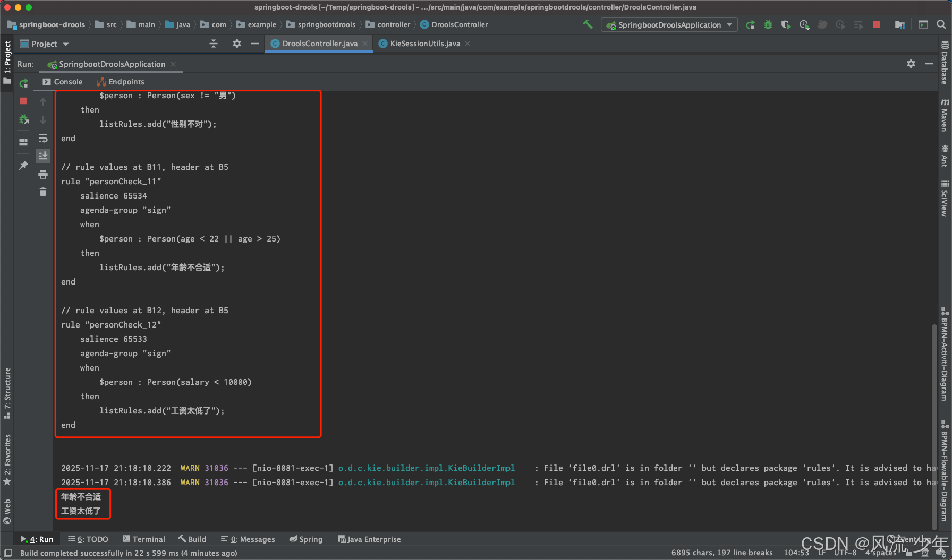Click the Pin tab icon in Run panel
Viewport: 952px width, 560px height.
pyautogui.click(x=23, y=166)
